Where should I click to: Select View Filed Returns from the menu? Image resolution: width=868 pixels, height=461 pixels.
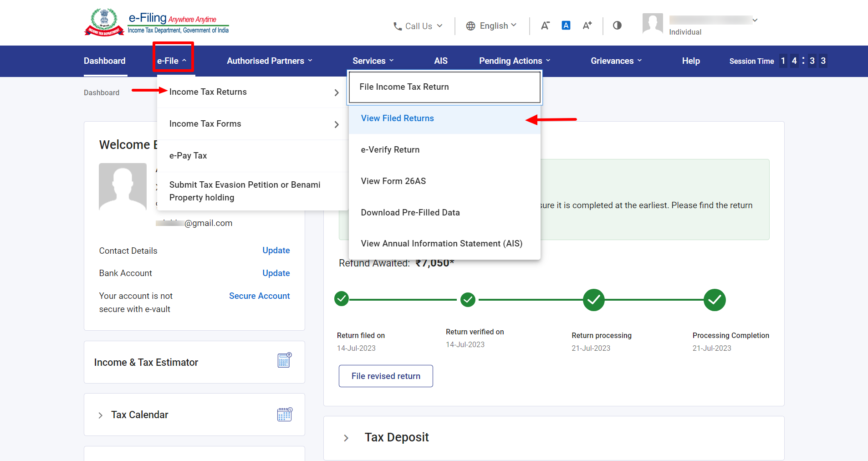tap(397, 118)
